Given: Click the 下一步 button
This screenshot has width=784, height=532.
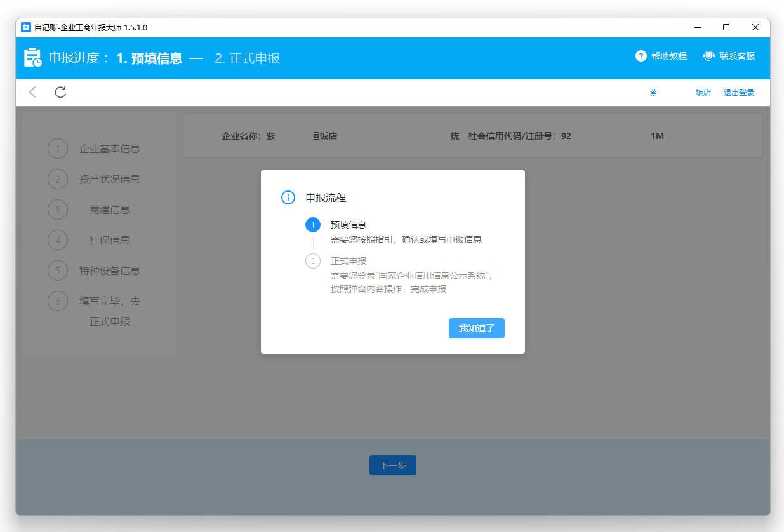Looking at the screenshot, I should pyautogui.click(x=392, y=465).
